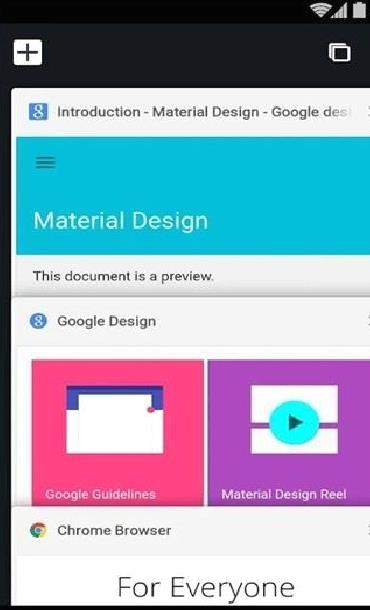The height and width of the screenshot is (610, 370).
Task: Tap the cyan Material Design header banner
Action: (193, 196)
